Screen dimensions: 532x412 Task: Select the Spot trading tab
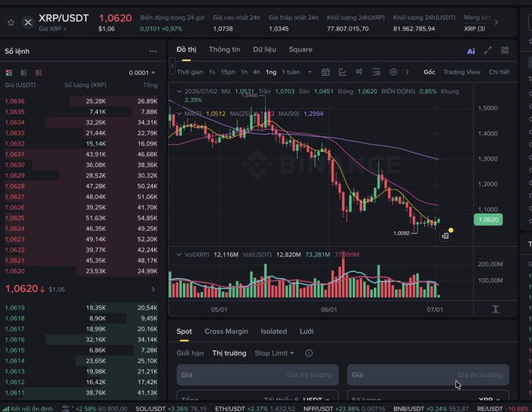click(184, 331)
